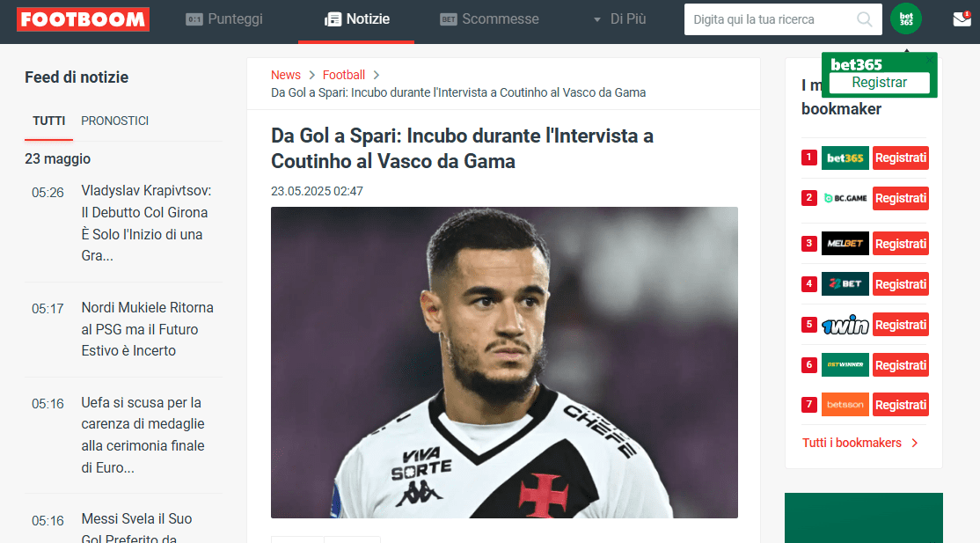This screenshot has height=543, width=980.
Task: Click the FOOTBOOM logo
Action: (x=83, y=19)
